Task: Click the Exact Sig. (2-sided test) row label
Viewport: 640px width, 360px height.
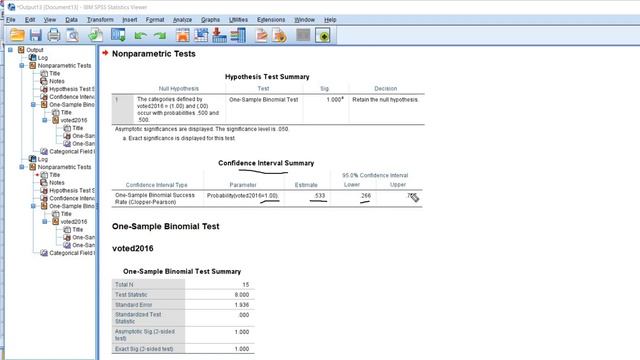Action: point(144,349)
